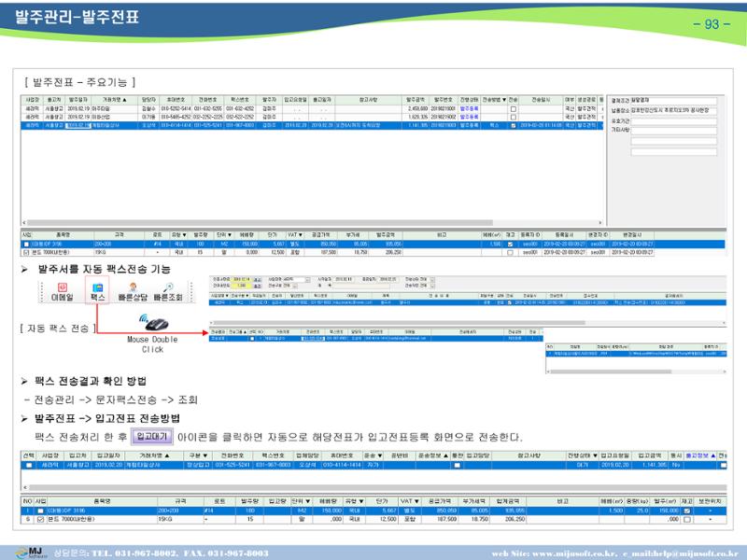Image resolution: width=747 pixels, height=560 pixels.
Task: Click the 본드 7000(내한용) order item row
Action: [337, 252]
